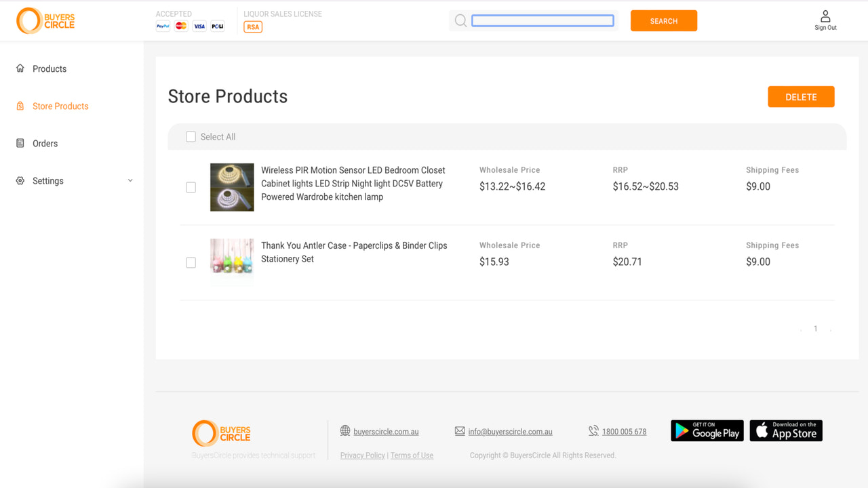
Task: Click the DELETE button
Action: (801, 96)
